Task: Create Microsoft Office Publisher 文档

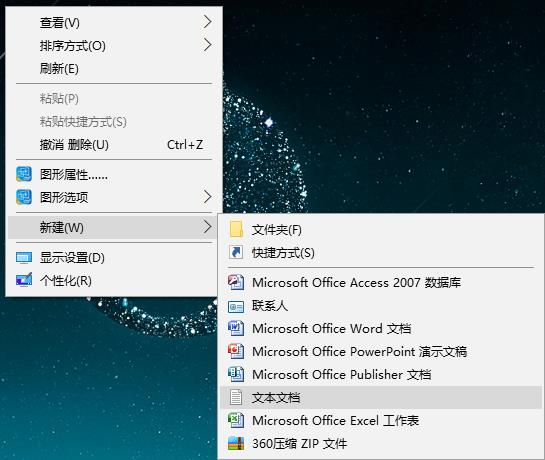Action: click(381, 374)
